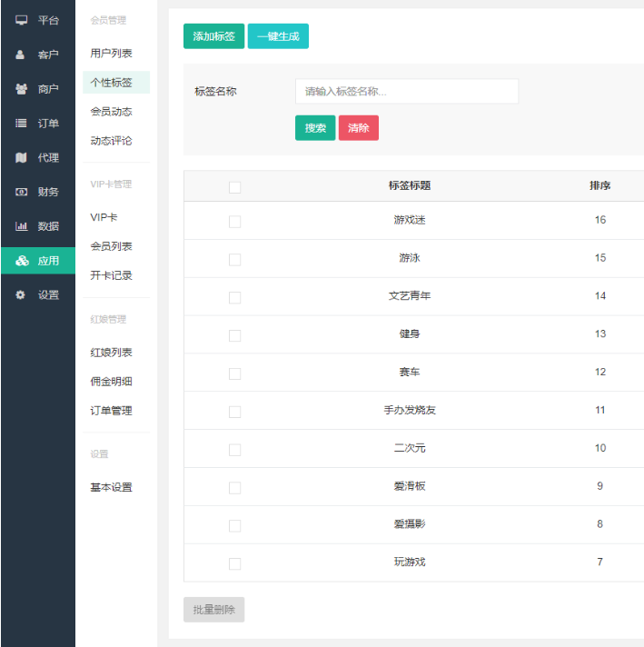The image size is (644, 647).
Task: Check the box for 健身 row
Action: click(234, 335)
